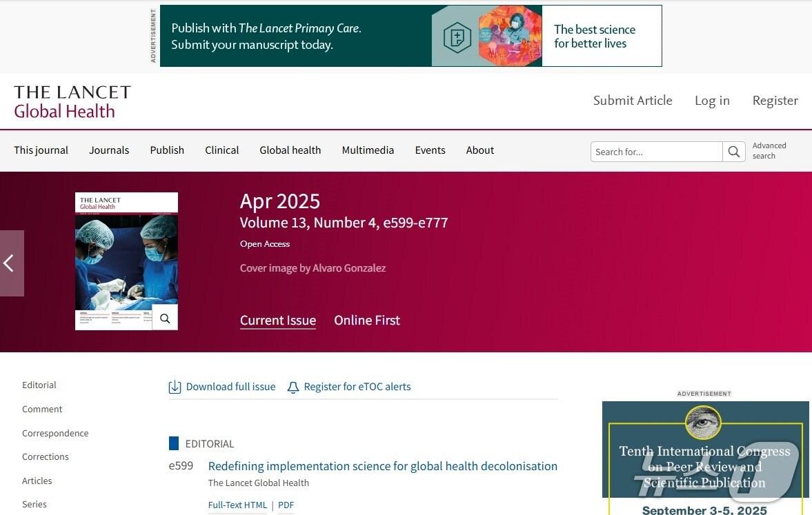Select the Current Issue tab
Screen dimensions: 812x515
[x=277, y=321]
